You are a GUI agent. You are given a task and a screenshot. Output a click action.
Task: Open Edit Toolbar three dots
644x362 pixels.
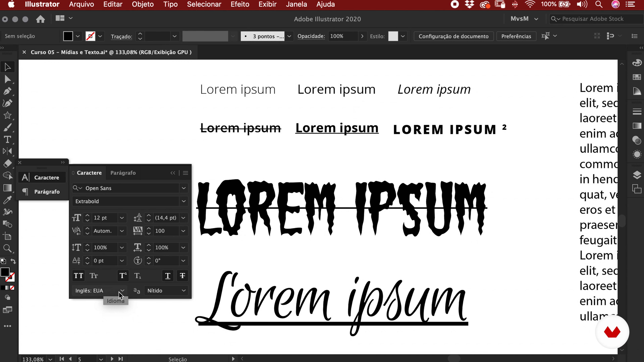(x=8, y=326)
